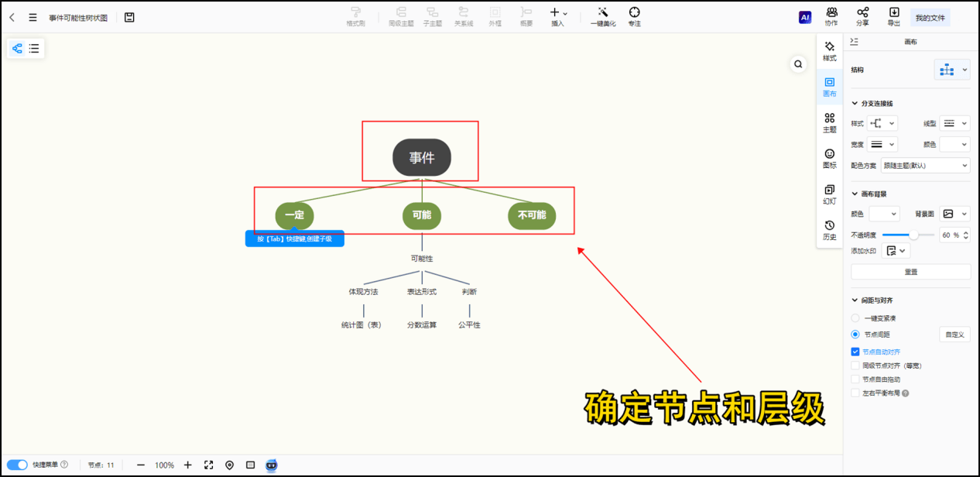Viewport: 980px width, 477px height.
Task: Switch to the 历史 history side tab
Action: click(x=829, y=230)
